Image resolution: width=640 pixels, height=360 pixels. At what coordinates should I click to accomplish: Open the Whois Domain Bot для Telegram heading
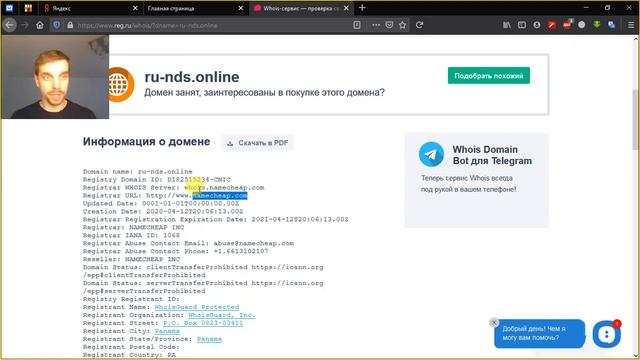[492, 155]
